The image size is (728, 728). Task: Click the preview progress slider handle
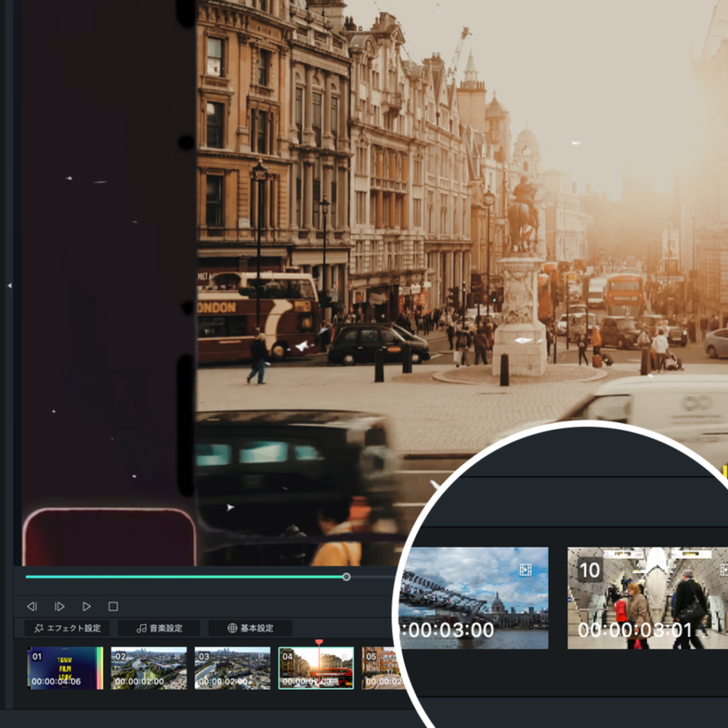347,577
